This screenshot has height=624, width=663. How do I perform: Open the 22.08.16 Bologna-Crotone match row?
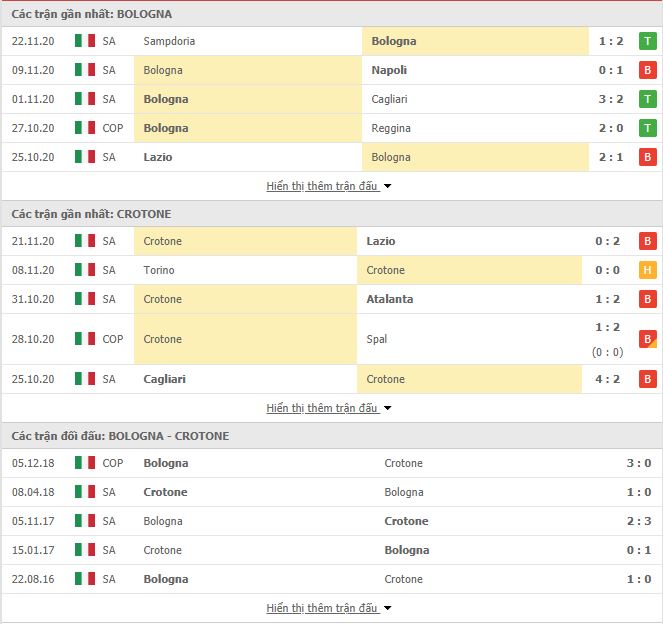pos(332,579)
